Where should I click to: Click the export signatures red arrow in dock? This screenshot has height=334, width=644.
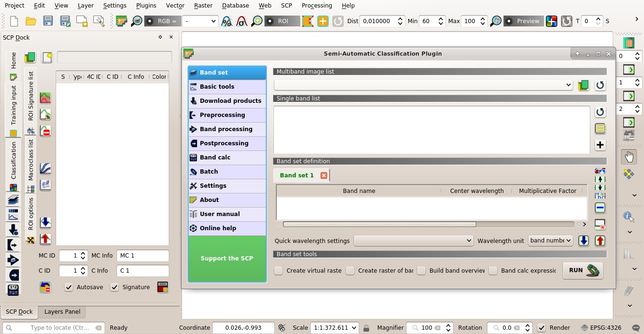pyautogui.click(x=45, y=239)
